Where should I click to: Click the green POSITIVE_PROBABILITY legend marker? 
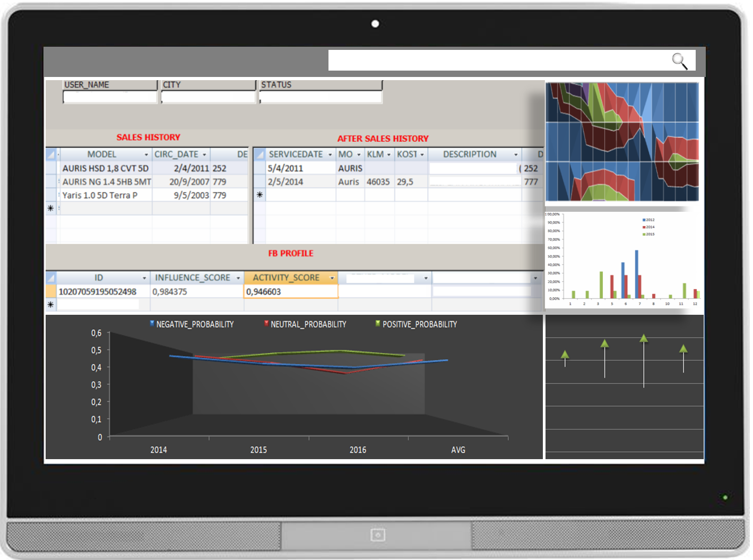[378, 323]
